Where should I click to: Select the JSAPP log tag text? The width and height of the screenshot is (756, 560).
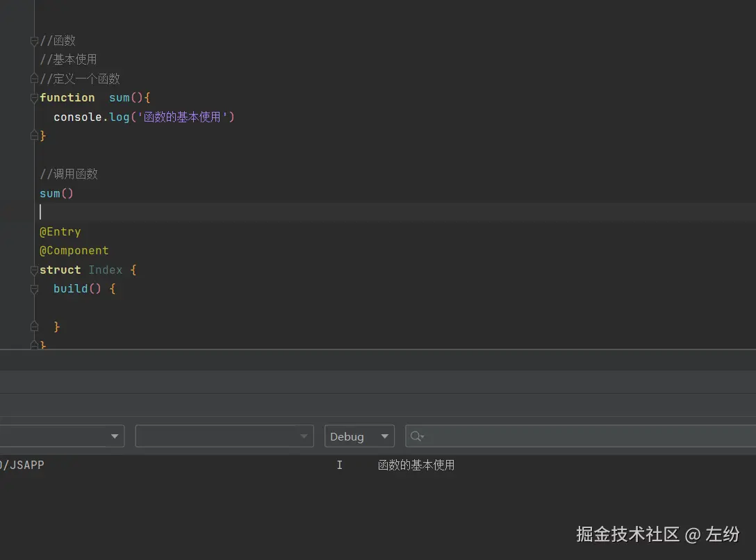tap(27, 465)
